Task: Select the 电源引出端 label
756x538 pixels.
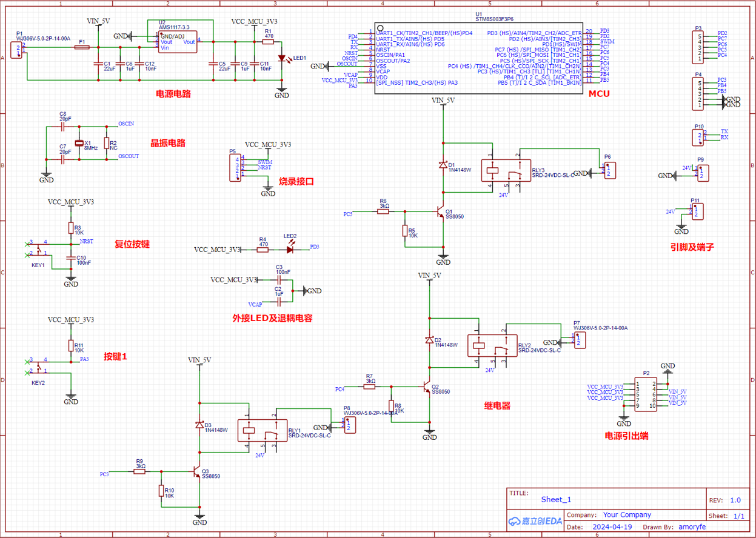Action: click(x=627, y=436)
